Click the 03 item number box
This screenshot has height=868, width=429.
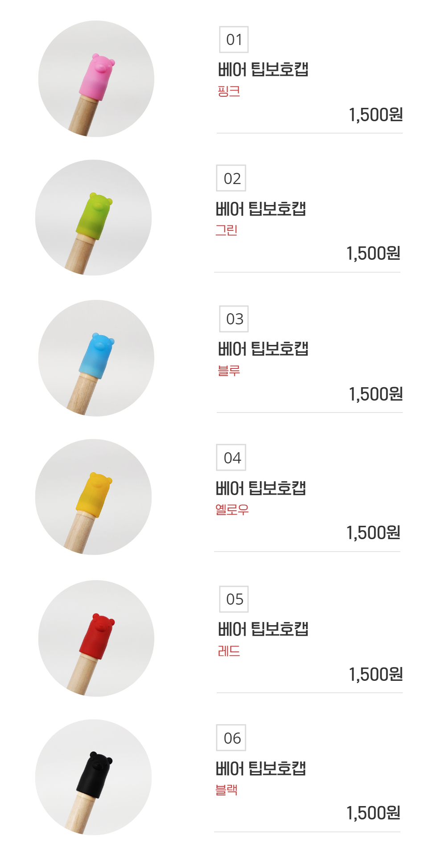point(234,319)
